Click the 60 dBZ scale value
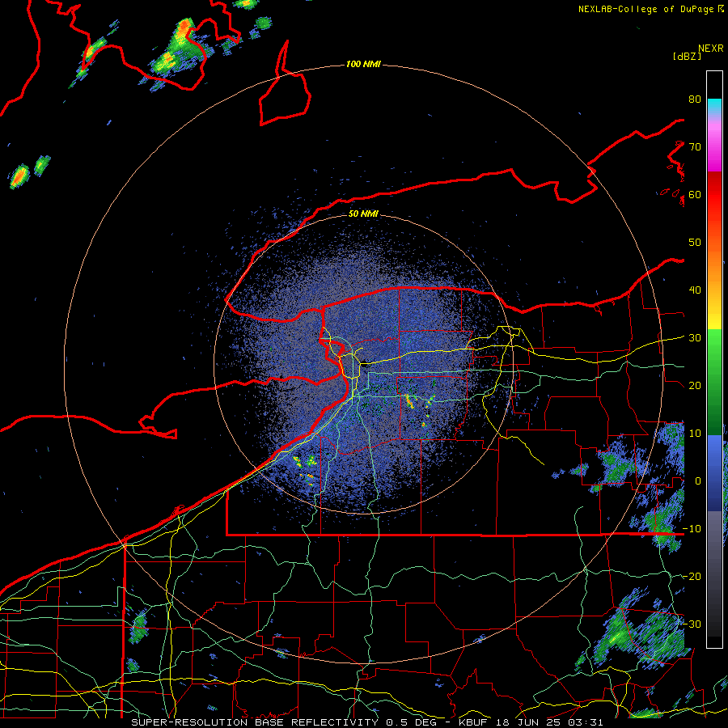 [x=695, y=194]
